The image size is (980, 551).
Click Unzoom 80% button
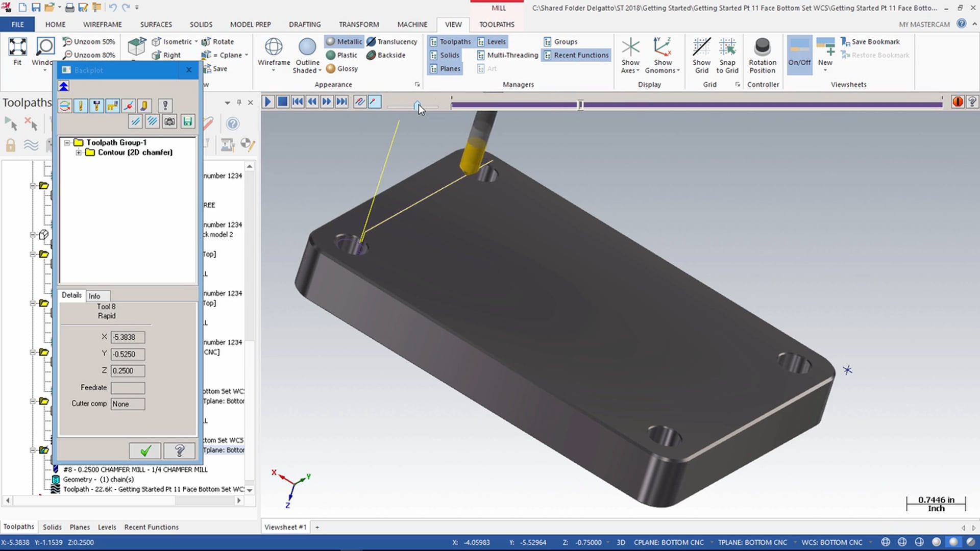[x=89, y=55]
